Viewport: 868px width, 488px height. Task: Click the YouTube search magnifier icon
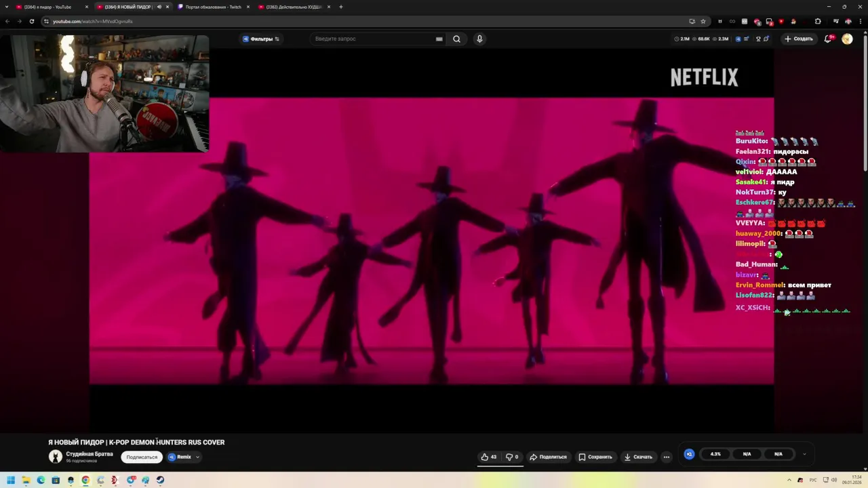456,39
